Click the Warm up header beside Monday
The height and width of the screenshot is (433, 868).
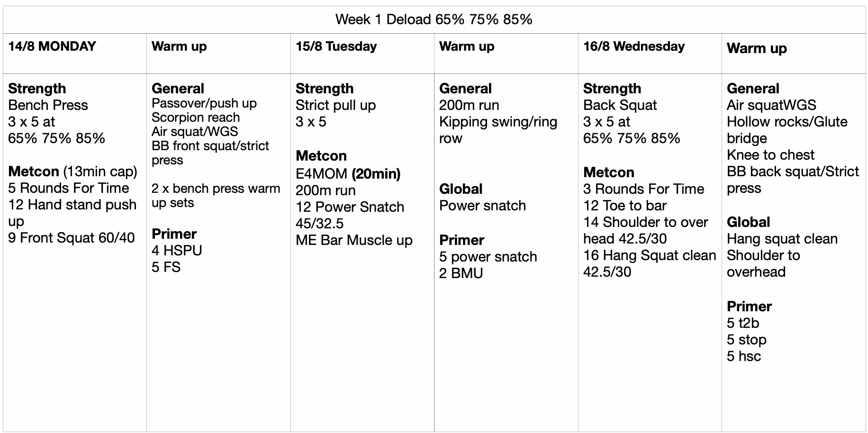click(179, 46)
